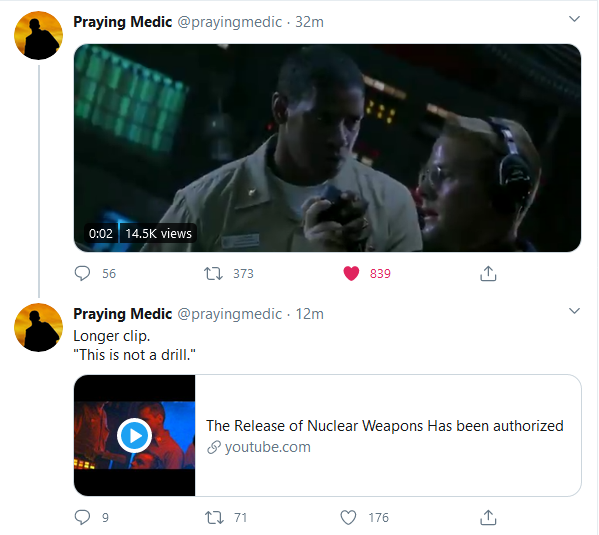Click the youtube.com link domain
The width and height of the screenshot is (599, 535).
click(267, 447)
